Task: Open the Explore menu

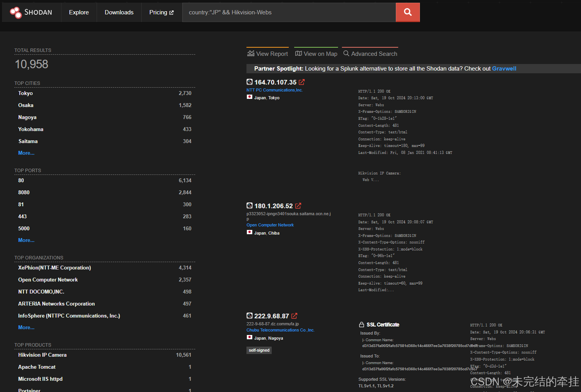Action: 79,12
